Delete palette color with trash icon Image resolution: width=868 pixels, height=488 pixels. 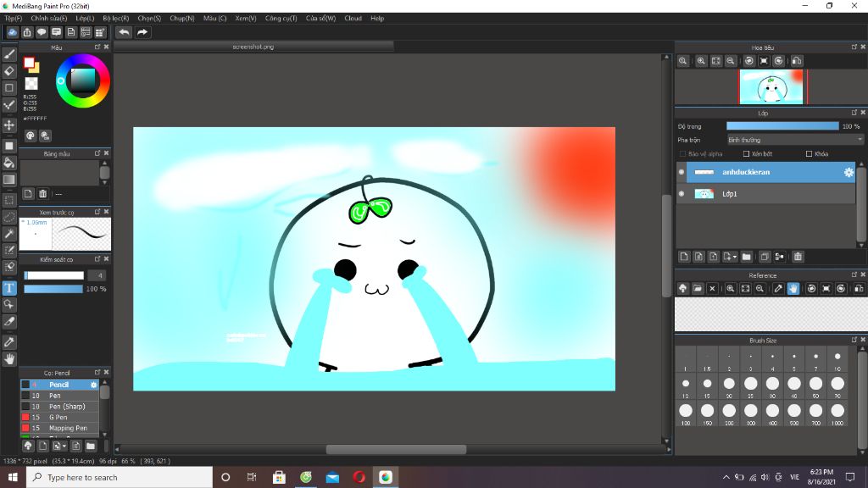coord(42,194)
